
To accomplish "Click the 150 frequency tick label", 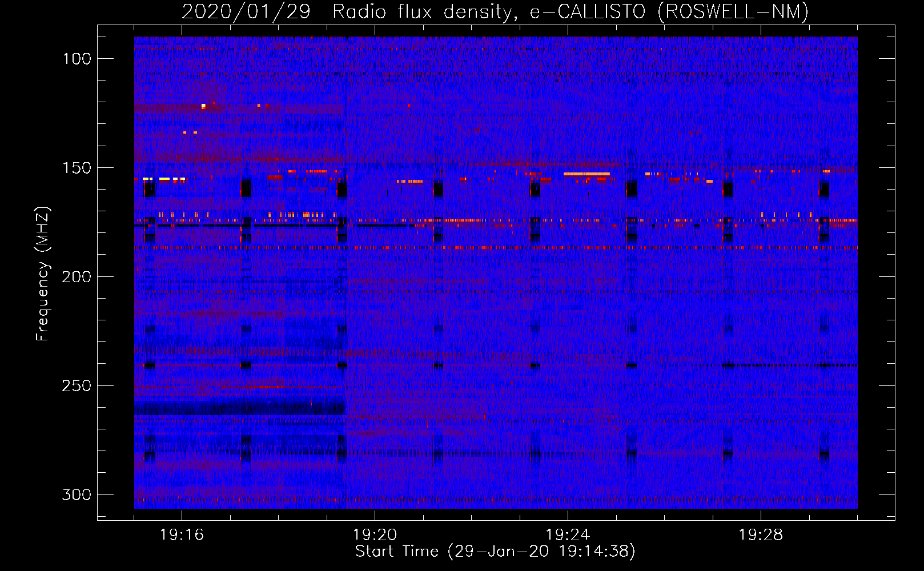I will click(77, 168).
